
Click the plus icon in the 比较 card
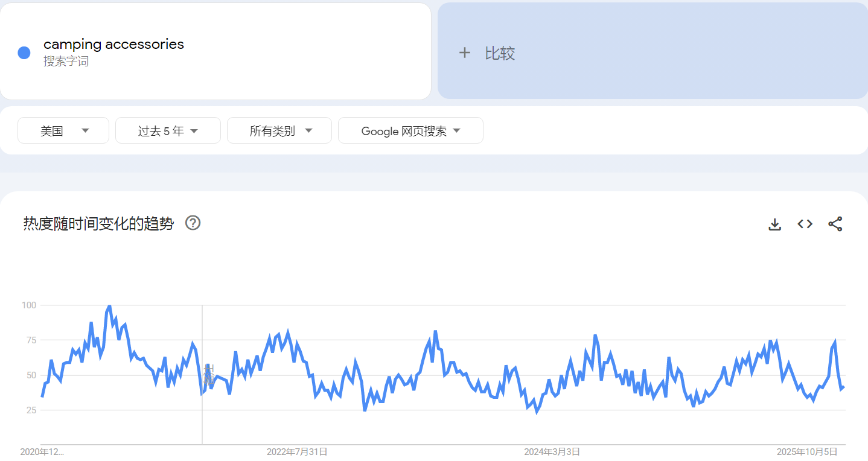464,53
